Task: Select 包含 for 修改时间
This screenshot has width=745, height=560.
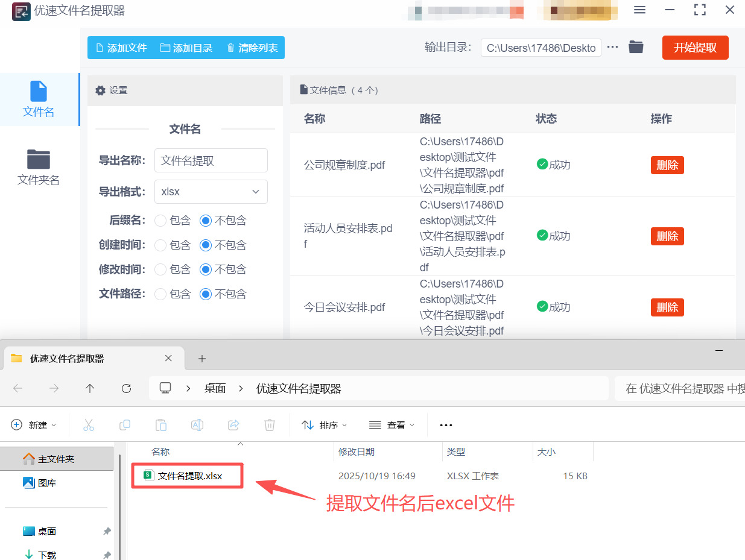Action: [x=173, y=269]
